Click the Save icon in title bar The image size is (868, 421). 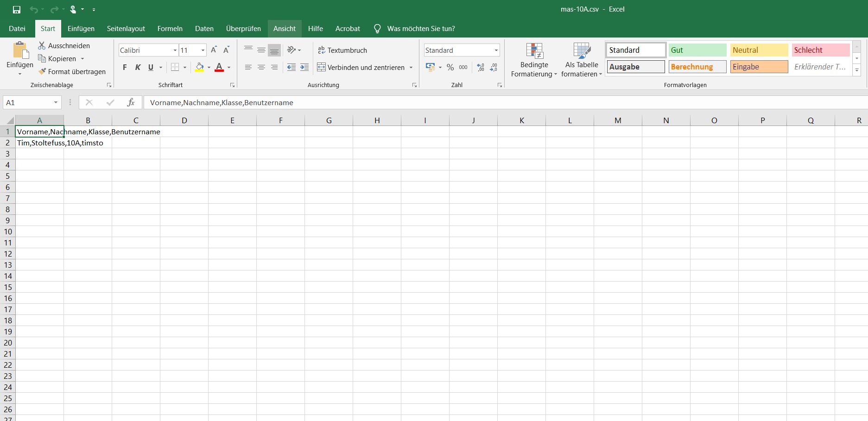(x=17, y=9)
